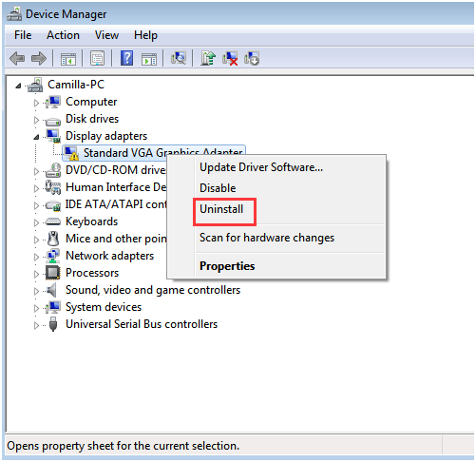Click the Properties sheet toolbar icon
The image size is (476, 462).
[x=97, y=58]
